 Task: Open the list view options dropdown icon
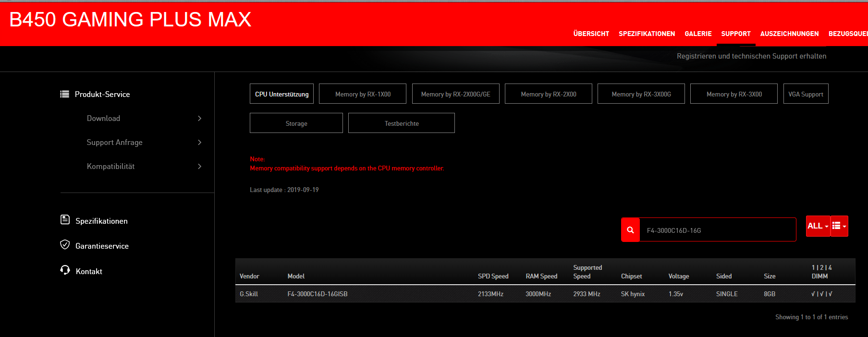[x=839, y=226]
